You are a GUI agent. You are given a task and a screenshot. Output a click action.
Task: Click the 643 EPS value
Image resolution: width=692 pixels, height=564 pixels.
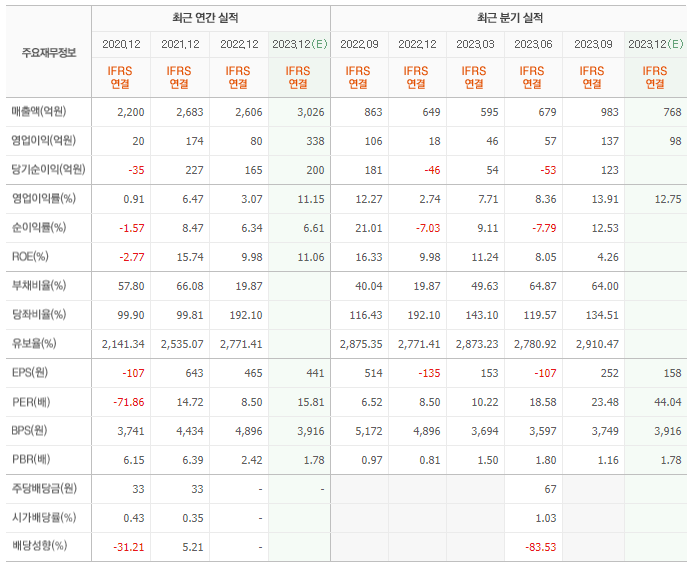pos(194,373)
